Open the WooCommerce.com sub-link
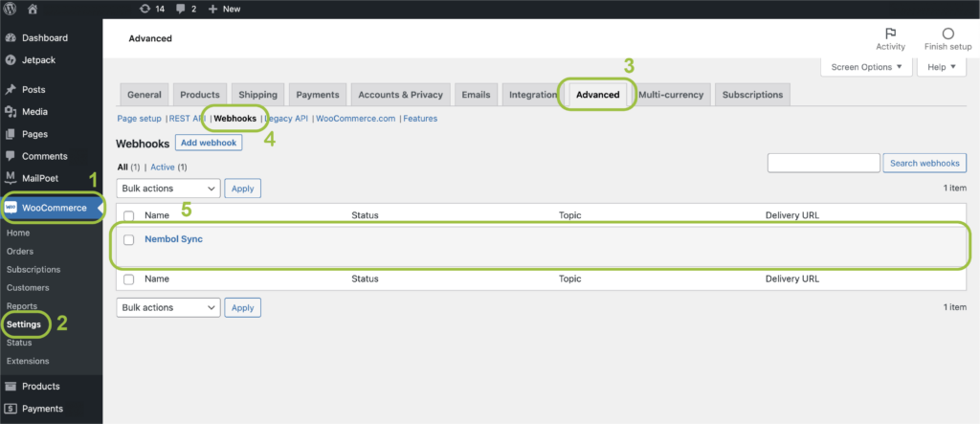 (356, 118)
